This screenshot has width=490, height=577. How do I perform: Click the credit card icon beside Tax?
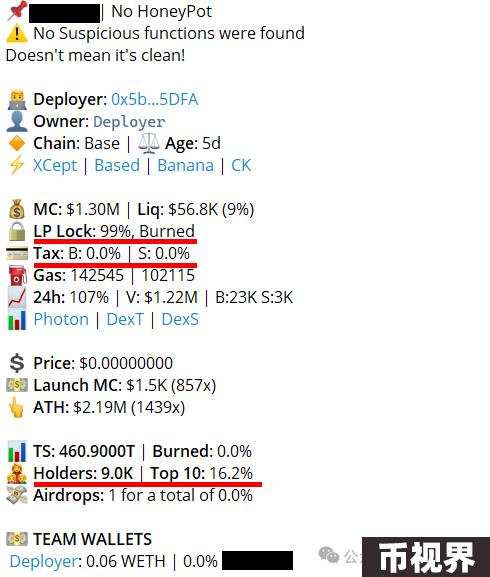(x=17, y=254)
